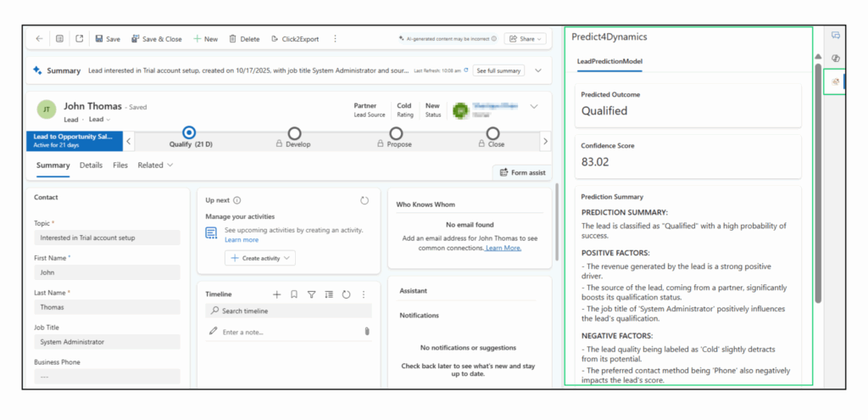Open the Predict4Dynamics side rail icon
The image size is (868, 420).
[836, 82]
